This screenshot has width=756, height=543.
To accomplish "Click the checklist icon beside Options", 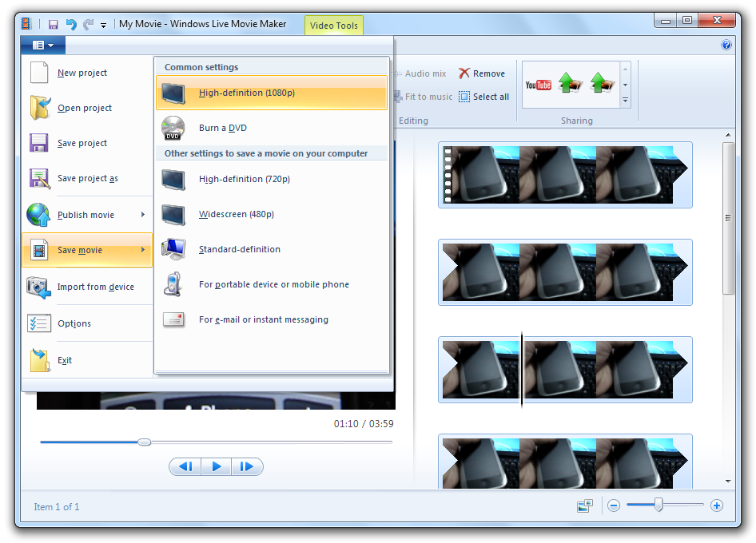I will (x=38, y=323).
